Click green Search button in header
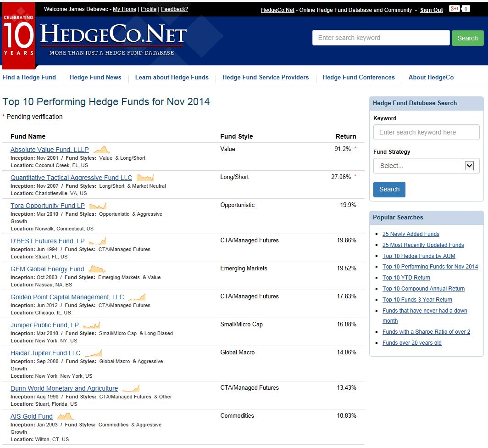Image resolution: width=488 pixels, height=448 pixels. tap(467, 38)
